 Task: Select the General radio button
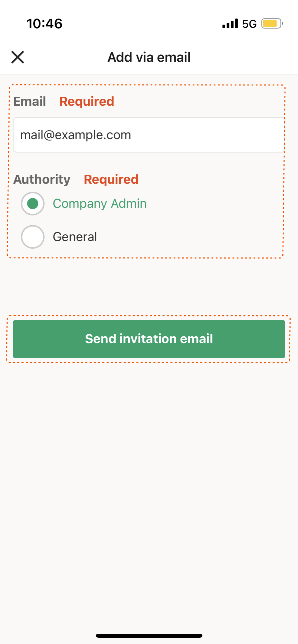tap(33, 237)
